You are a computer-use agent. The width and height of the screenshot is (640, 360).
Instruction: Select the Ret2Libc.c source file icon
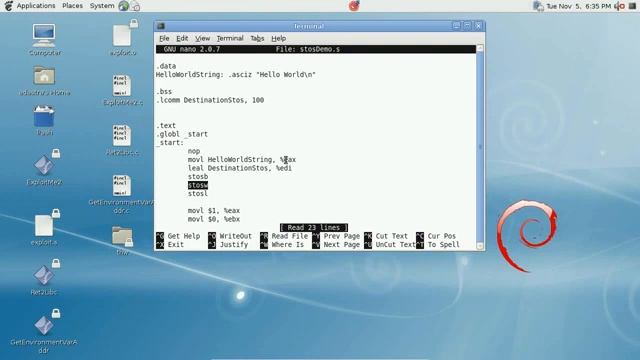pos(122,135)
